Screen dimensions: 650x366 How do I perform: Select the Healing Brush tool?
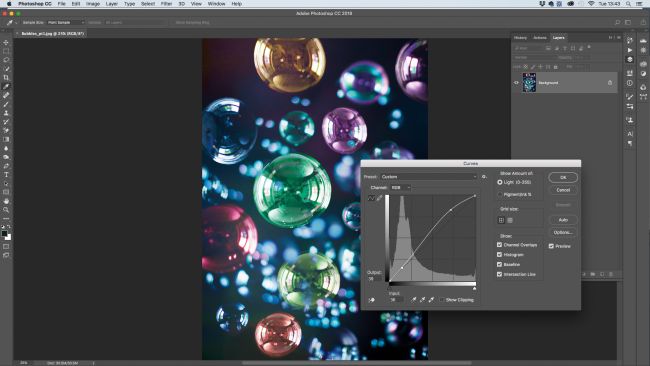click(6, 95)
